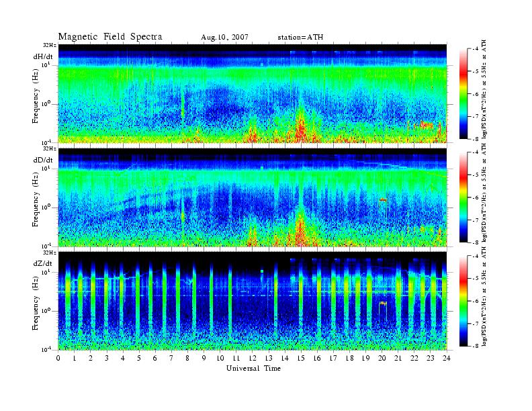
Task: Click hour tick '18' on the time axis
Action: point(349,359)
